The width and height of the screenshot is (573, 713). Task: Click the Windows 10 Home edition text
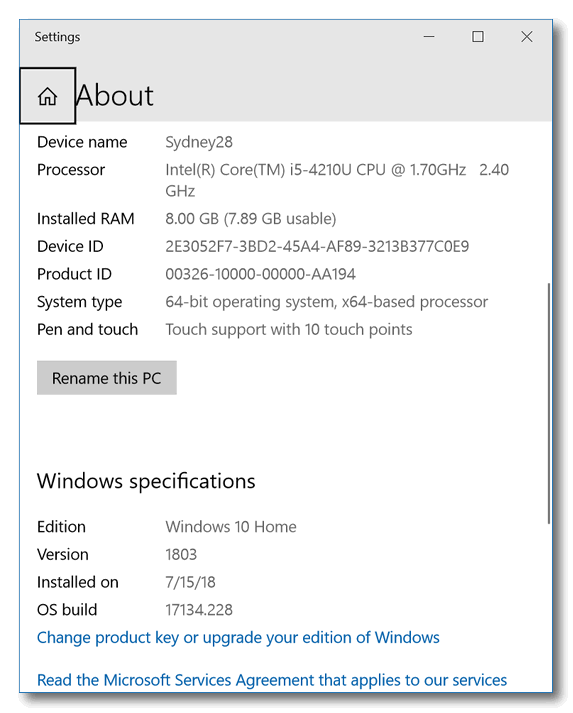coord(231,527)
